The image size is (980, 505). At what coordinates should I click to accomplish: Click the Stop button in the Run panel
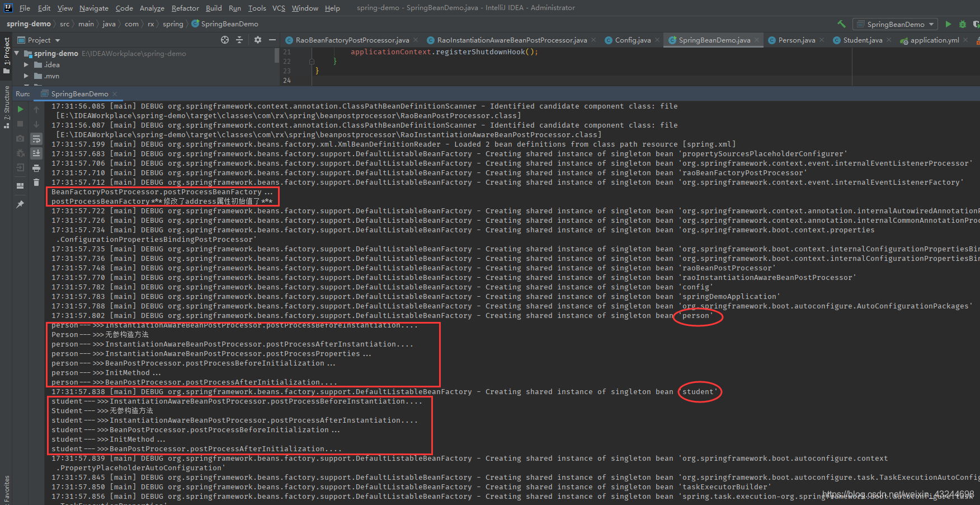coord(20,124)
